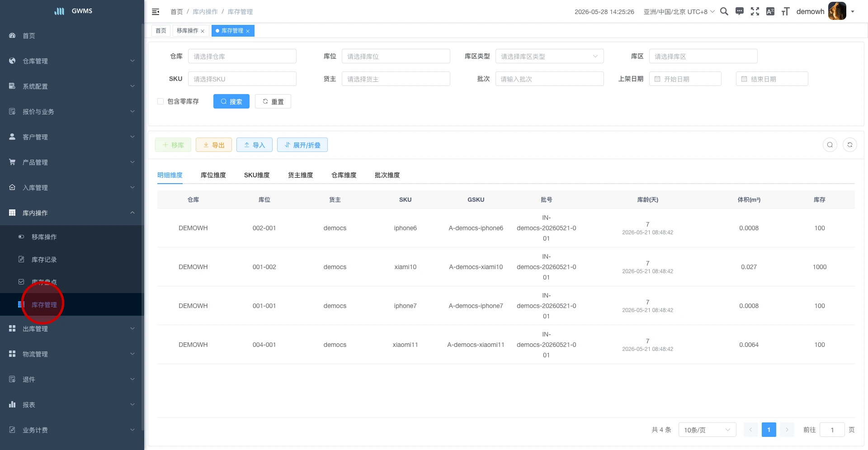Viewport: 868px width, 450px height.
Task: Open the message chat bubble icon
Action: 740,12
